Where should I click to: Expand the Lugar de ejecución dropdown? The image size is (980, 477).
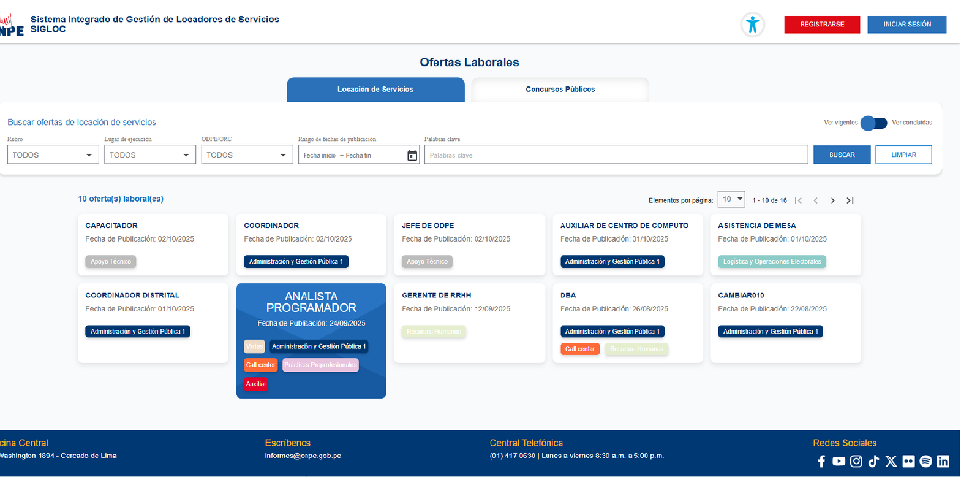pos(150,155)
